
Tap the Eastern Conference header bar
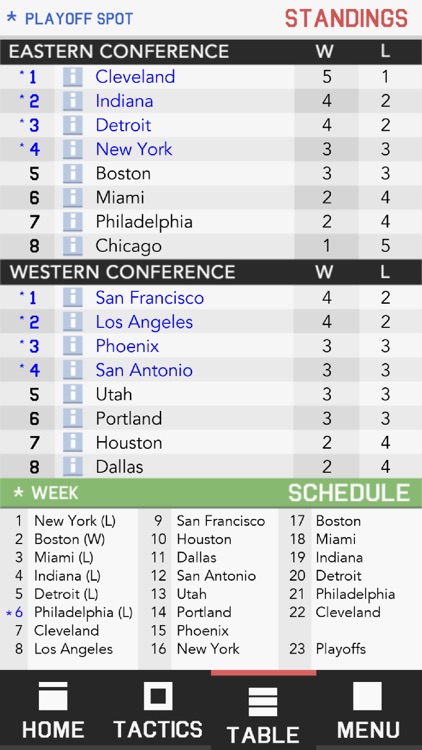(211, 52)
